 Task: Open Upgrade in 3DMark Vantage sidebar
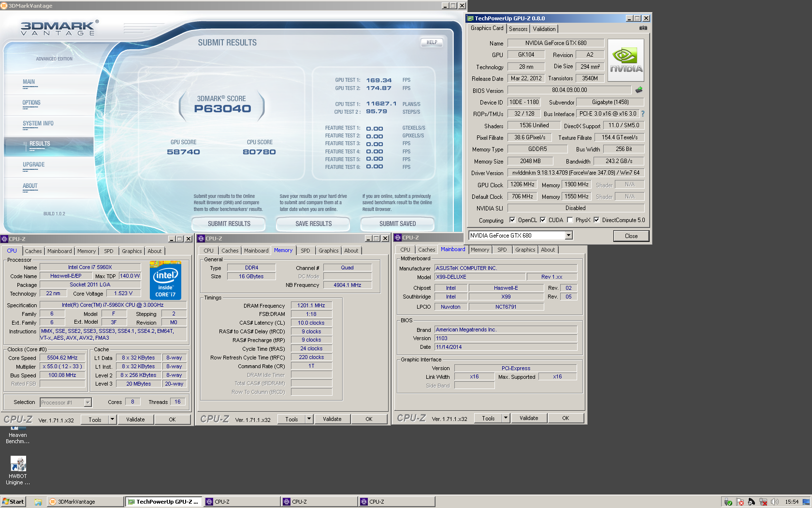click(34, 164)
